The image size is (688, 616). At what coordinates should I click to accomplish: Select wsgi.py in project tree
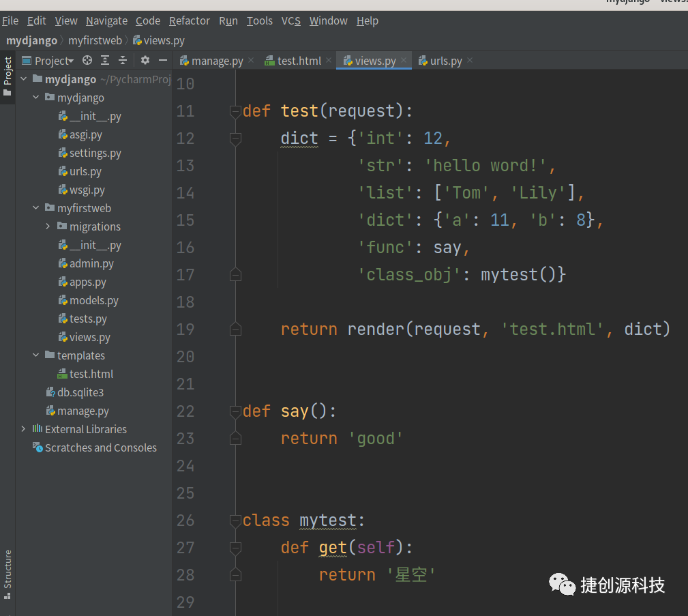(82, 190)
